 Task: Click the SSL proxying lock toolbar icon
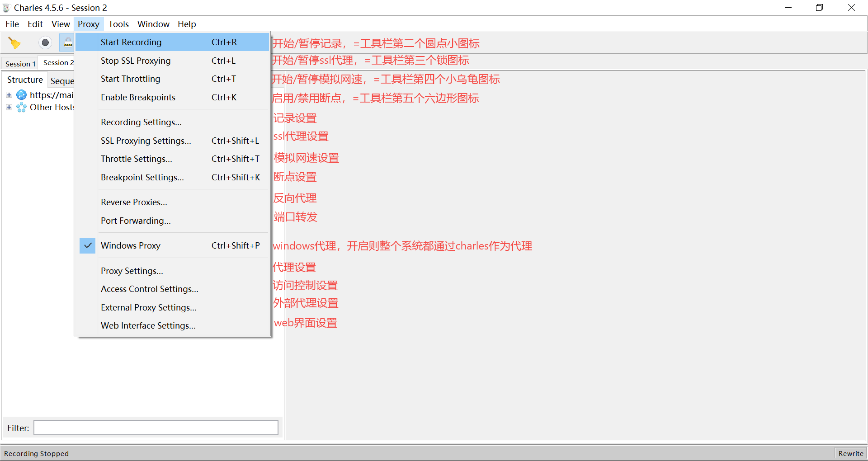pyautogui.click(x=68, y=43)
